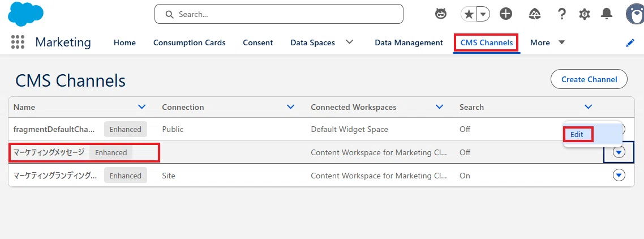Click the Favorites star icon
This screenshot has height=239, width=644.
(x=469, y=14)
